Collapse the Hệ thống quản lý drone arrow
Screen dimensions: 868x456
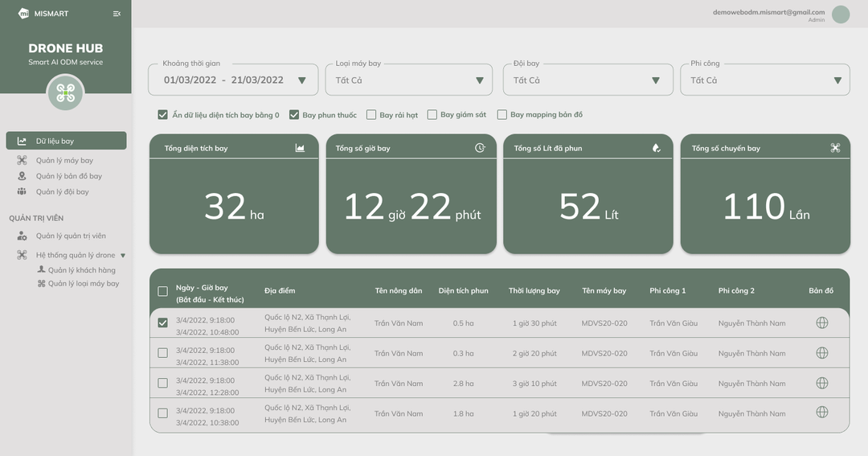pyautogui.click(x=123, y=256)
